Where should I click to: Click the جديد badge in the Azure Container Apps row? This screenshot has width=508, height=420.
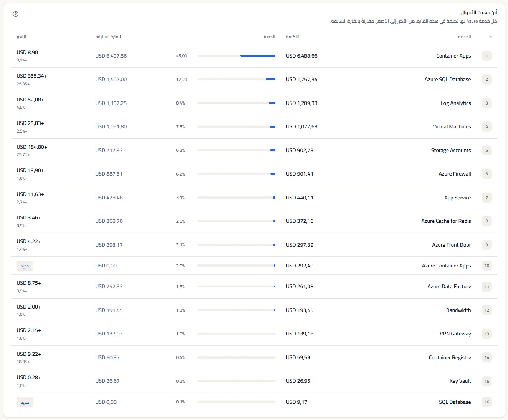click(x=25, y=266)
